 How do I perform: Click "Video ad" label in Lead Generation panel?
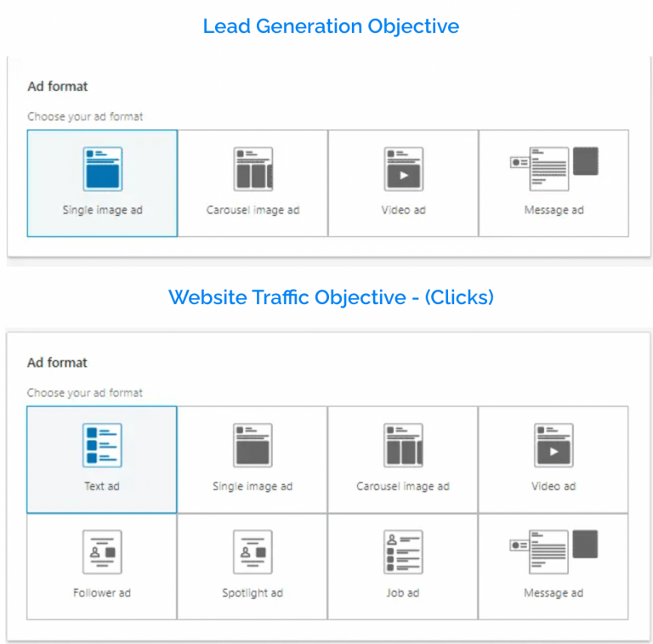403,210
